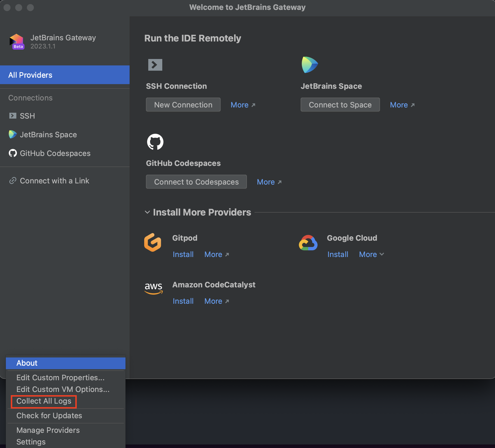Image resolution: width=495 pixels, height=448 pixels.
Task: Choose Collect All Logs menu item
Action: click(66, 401)
